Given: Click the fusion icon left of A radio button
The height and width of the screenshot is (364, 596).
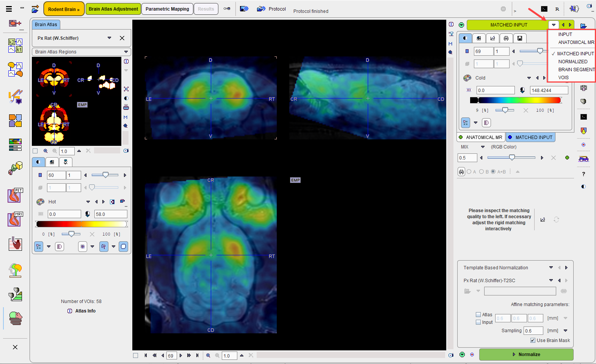Looking at the screenshot, I should point(461,172).
